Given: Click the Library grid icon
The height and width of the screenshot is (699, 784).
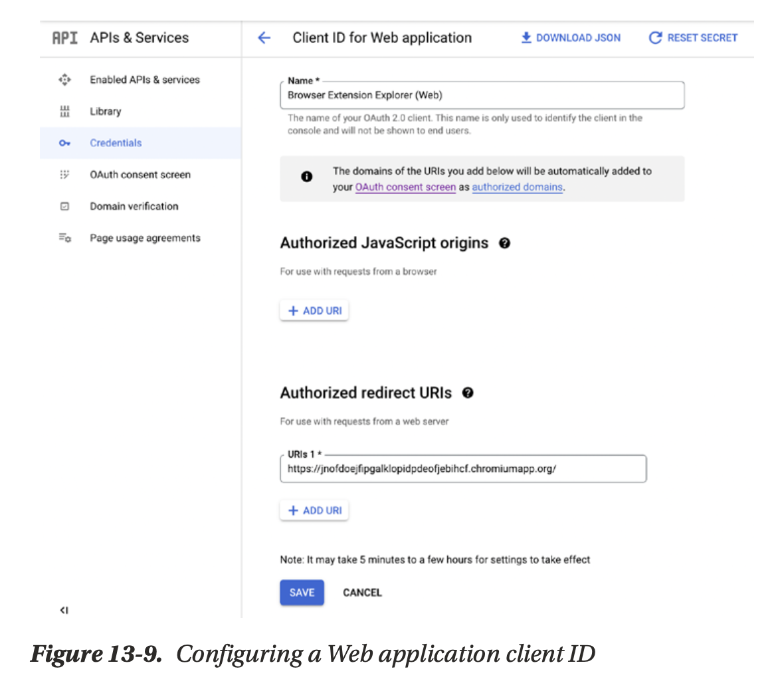Looking at the screenshot, I should click(x=64, y=112).
